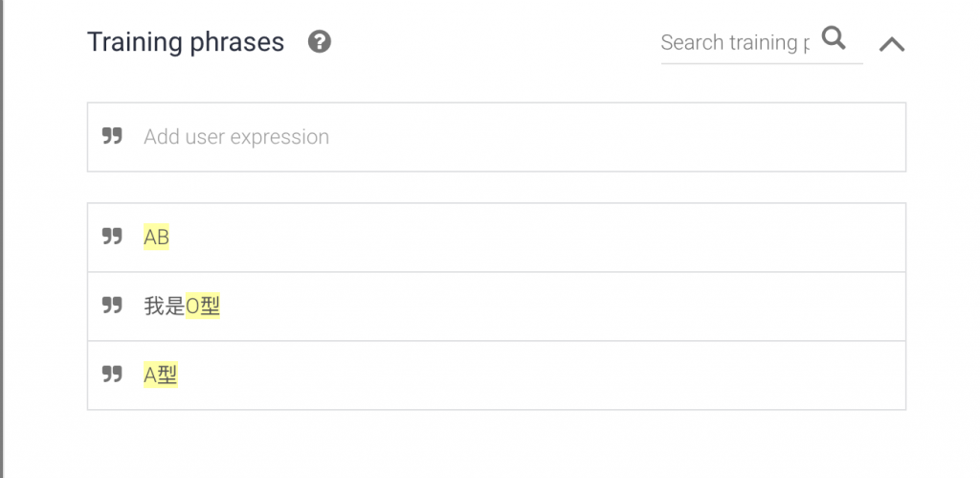This screenshot has height=478, width=980.
Task: Click the gray panel border at left edge
Action: 3,239
